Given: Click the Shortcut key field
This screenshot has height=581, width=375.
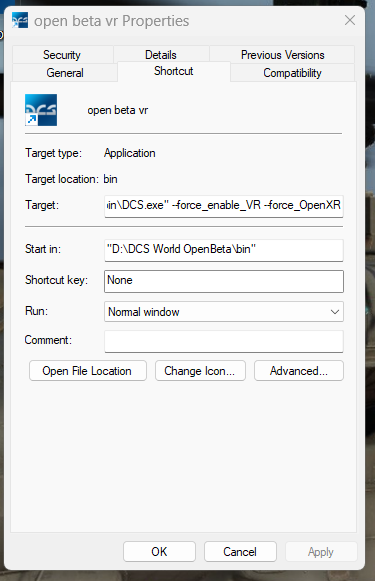Looking at the screenshot, I should (x=224, y=281).
